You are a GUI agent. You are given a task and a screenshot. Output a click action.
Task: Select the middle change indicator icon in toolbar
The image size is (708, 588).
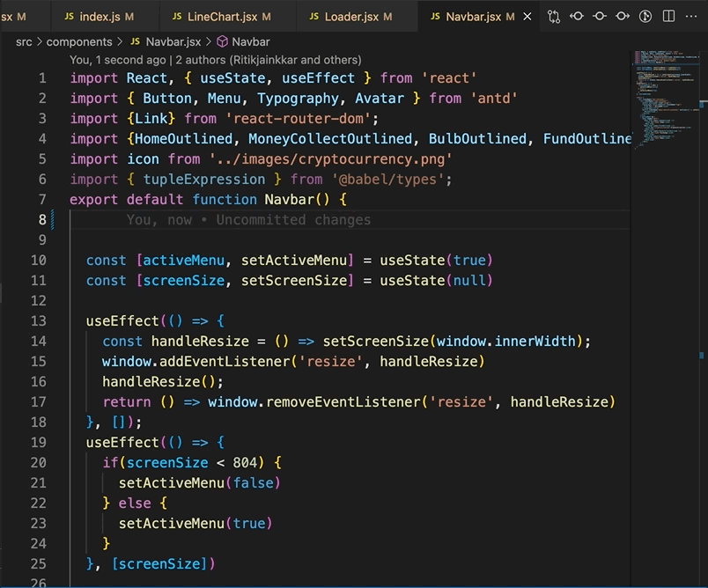pos(600,16)
